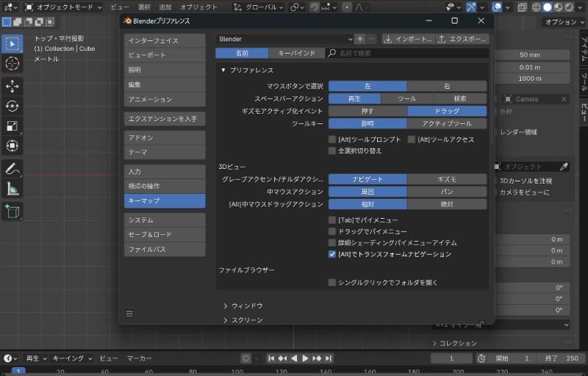The image size is (588, 376).
Task: Activate the Move tool
Action: [12, 87]
